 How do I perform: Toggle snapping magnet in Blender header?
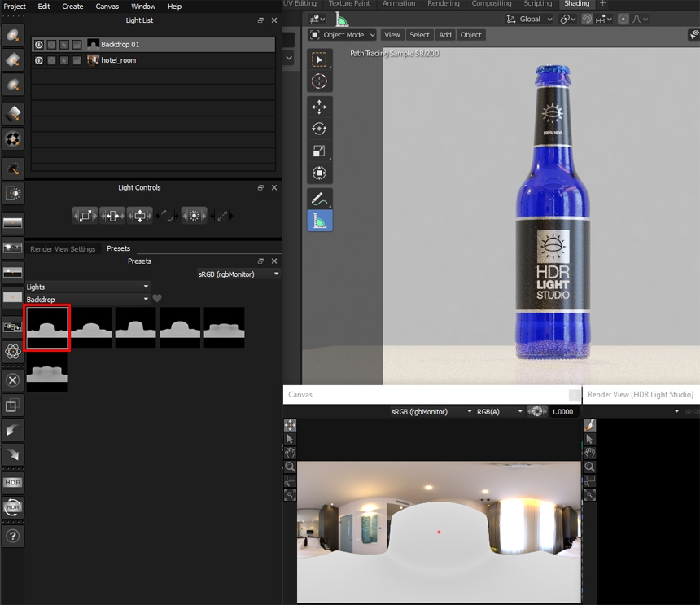(x=587, y=20)
